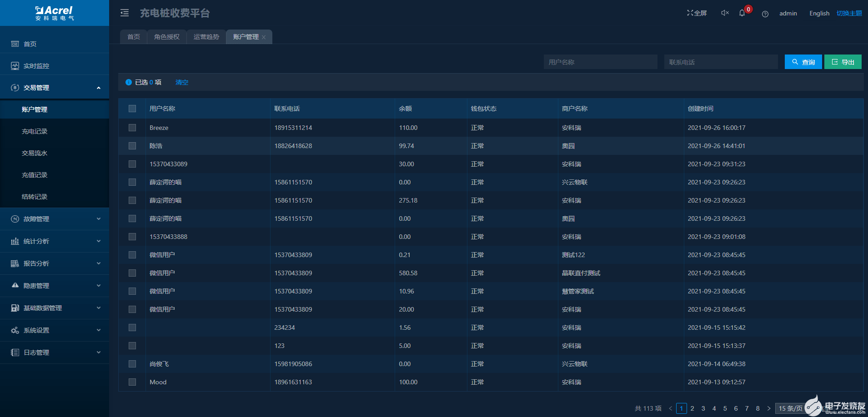868x417 pixels.
Task: Enter fullscreen with 全屏 icon
Action: point(697,13)
